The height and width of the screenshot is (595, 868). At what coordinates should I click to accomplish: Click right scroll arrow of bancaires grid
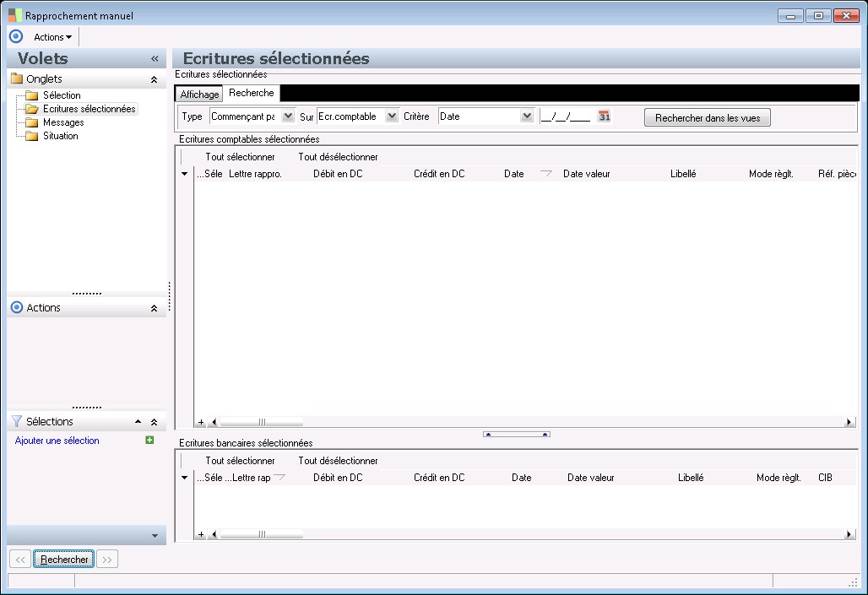pos(849,535)
